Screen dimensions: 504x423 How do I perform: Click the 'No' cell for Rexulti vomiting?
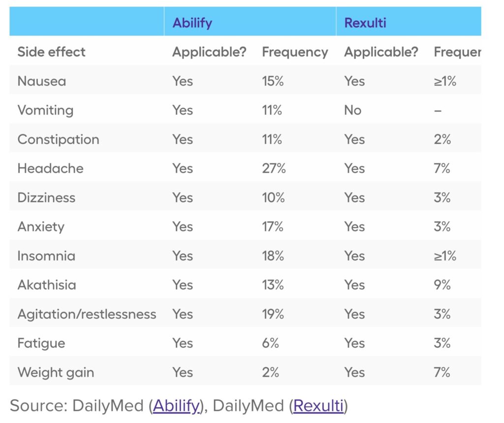pos(352,110)
